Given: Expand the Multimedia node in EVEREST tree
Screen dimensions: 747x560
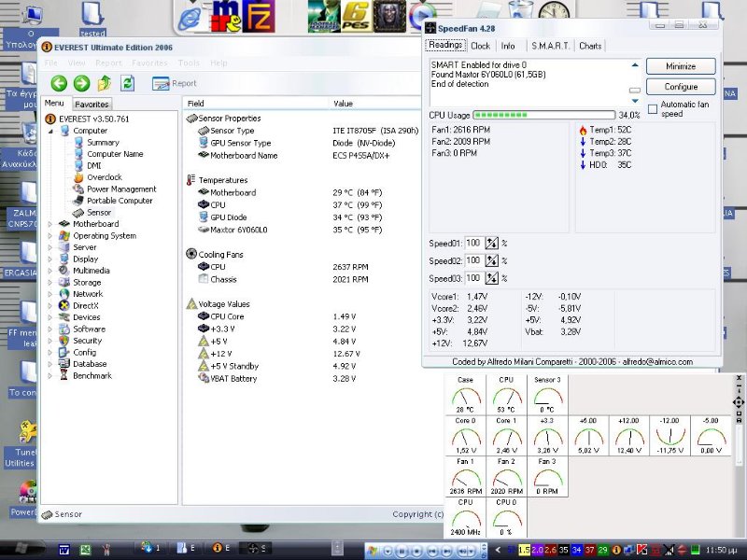Looking at the screenshot, I should pyautogui.click(x=50, y=271).
